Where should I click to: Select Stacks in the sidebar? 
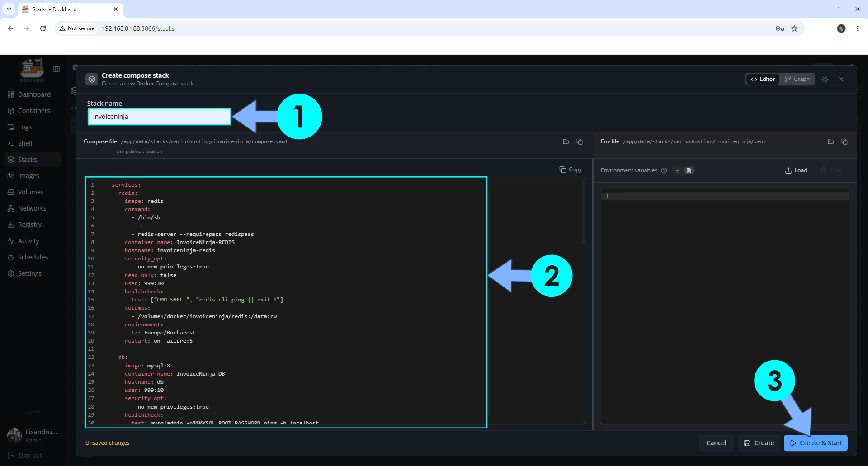click(32, 160)
